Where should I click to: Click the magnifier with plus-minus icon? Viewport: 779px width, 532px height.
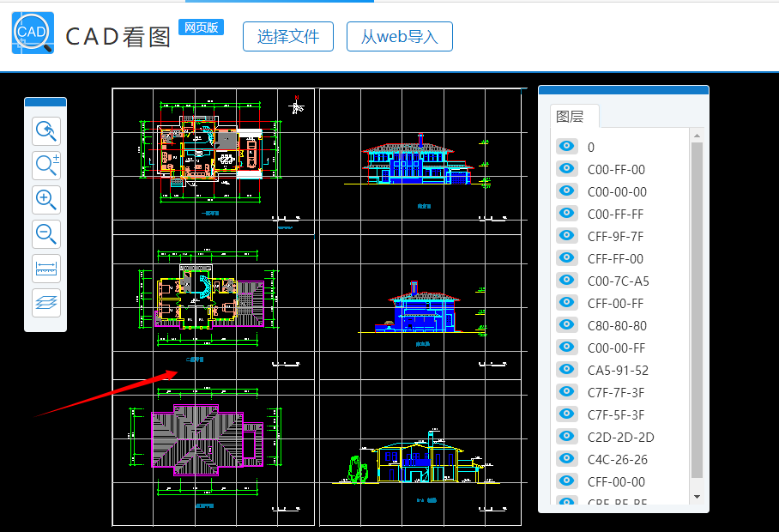[46, 166]
